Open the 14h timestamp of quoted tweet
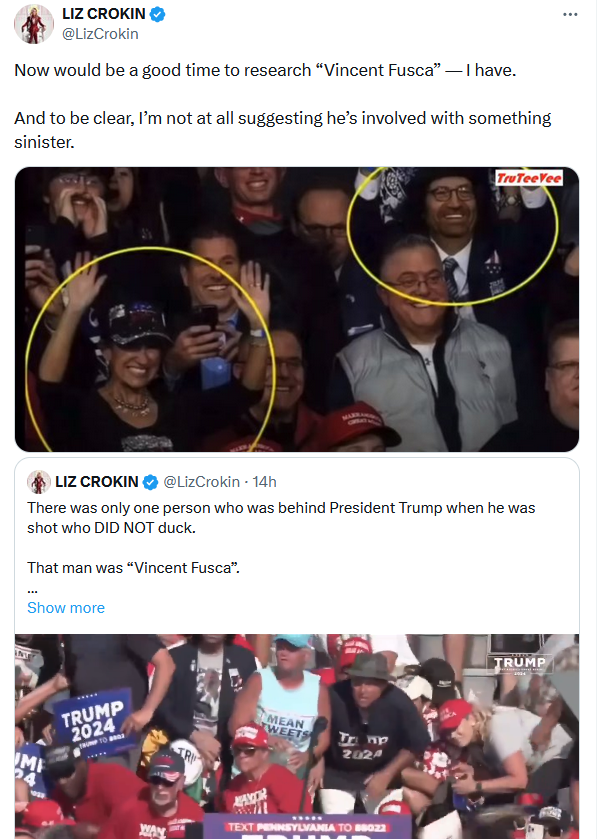 coord(264,482)
